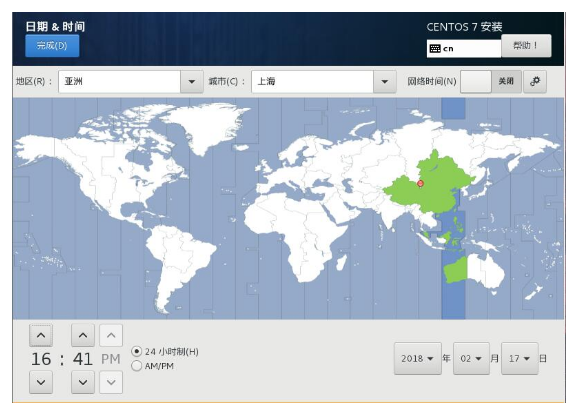Image resolution: width=579 pixels, height=415 pixels.
Task: Decrease minutes with down arrow
Action: point(83,382)
